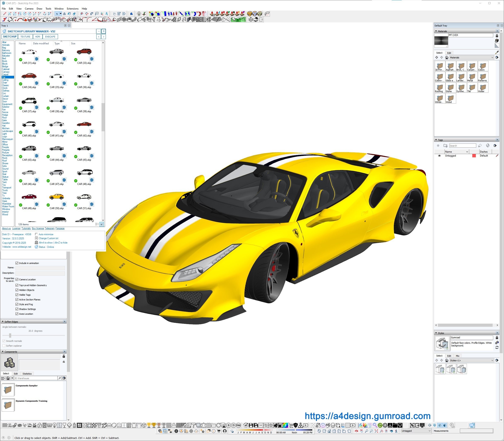The height and width of the screenshot is (441, 504).
Task: Click the Add Tag plus icon
Action: coord(438,146)
